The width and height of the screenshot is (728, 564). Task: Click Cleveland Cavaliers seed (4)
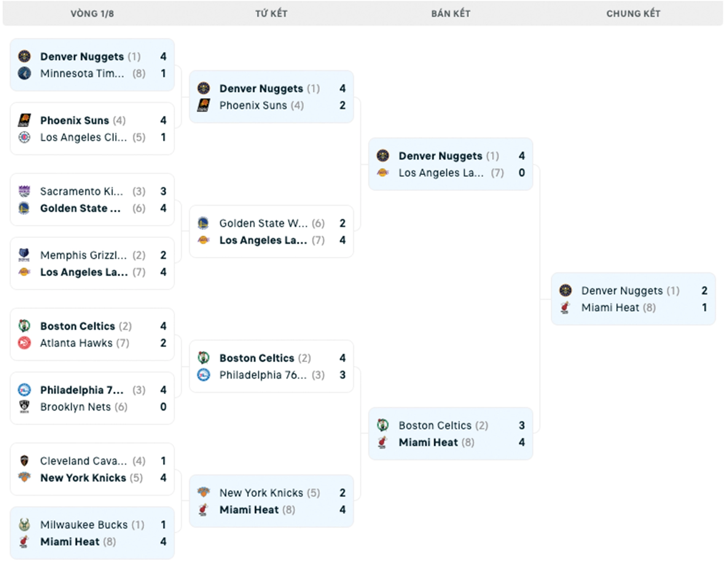(139, 461)
